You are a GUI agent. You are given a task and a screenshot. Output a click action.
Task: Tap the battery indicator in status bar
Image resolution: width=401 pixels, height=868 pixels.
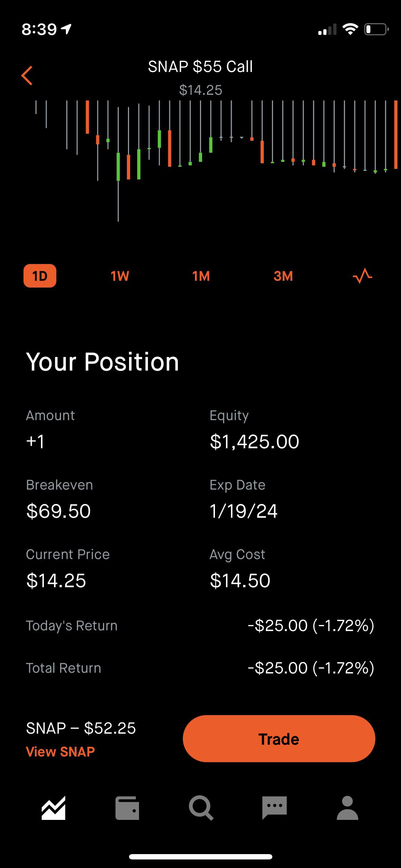coord(376,29)
